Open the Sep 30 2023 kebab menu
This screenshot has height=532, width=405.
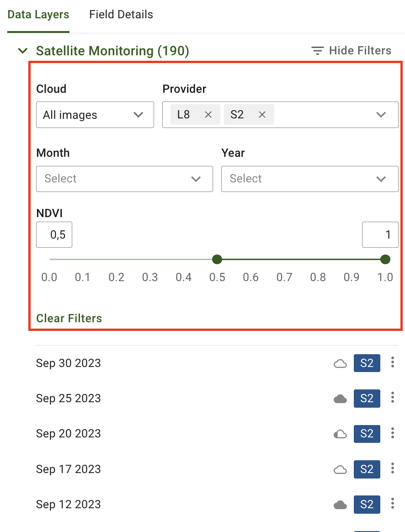(393, 363)
